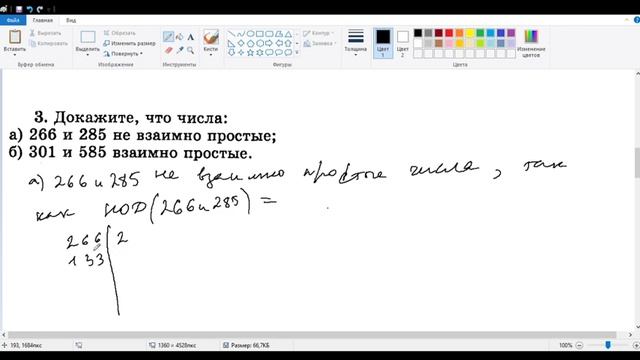Viewport: 640px width, 360px height.
Task: Click Обрезать crop button
Action: [x=119, y=33]
